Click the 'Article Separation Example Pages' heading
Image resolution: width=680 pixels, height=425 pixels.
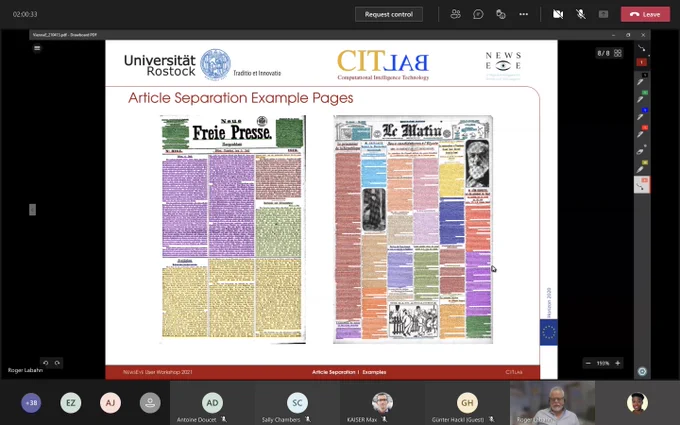241,98
